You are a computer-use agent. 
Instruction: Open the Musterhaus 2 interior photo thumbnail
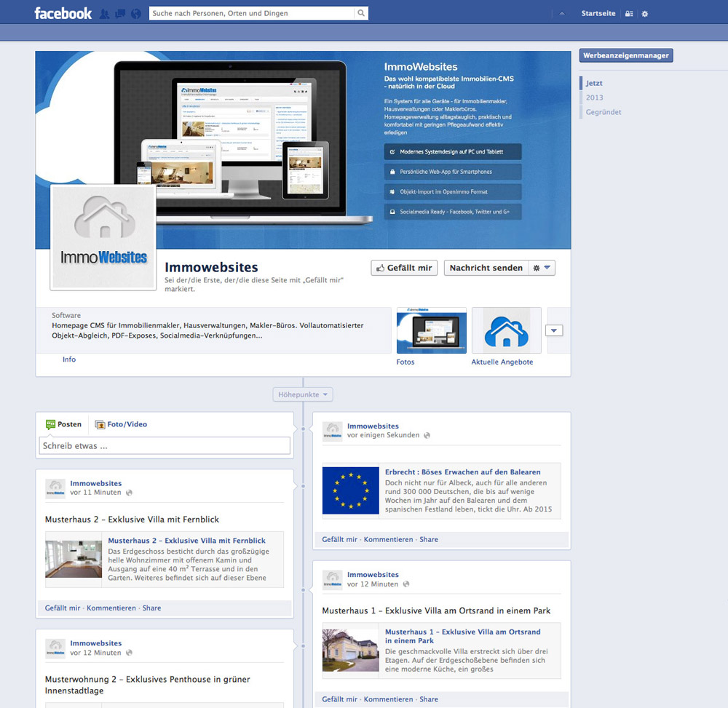tap(74, 559)
